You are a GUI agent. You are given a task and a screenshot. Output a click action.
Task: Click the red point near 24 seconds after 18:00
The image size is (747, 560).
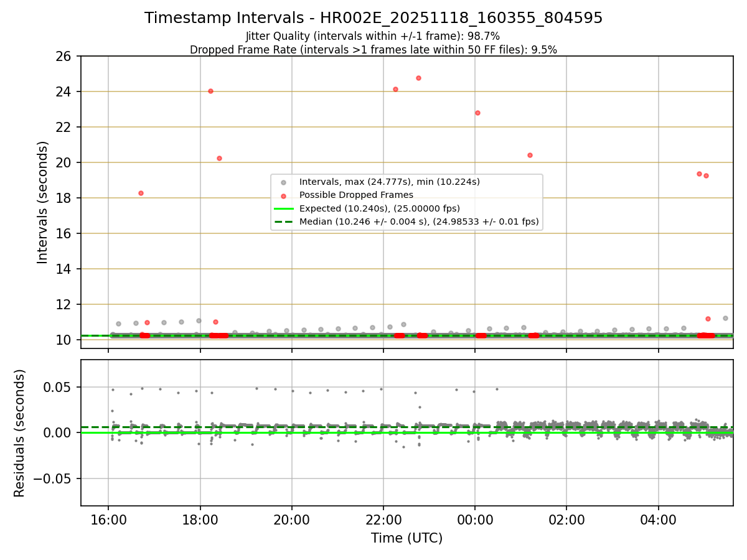[x=210, y=91]
